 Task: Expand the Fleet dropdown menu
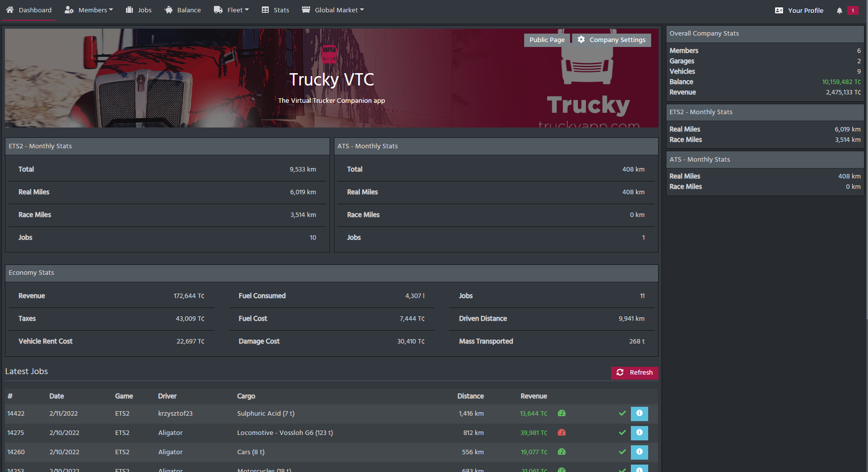click(231, 10)
